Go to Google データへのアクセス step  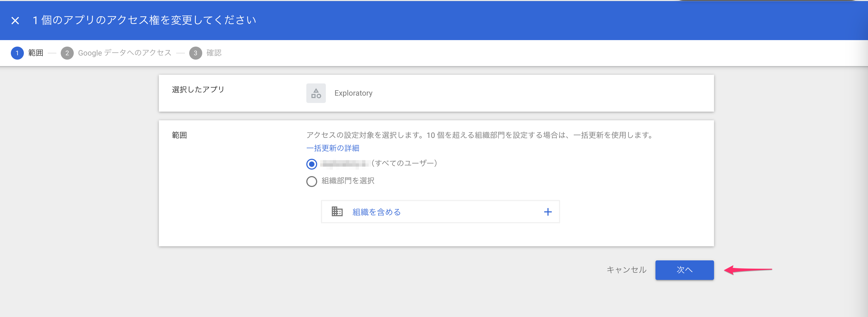click(125, 53)
